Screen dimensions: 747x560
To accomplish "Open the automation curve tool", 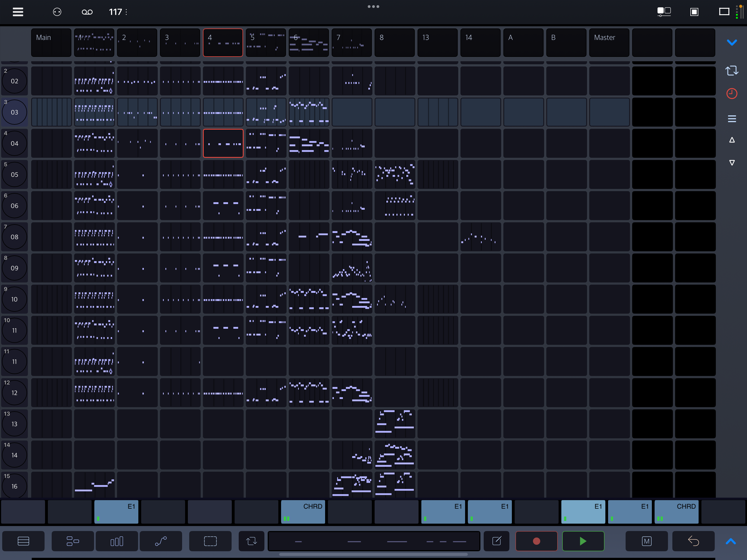I will 161,541.
